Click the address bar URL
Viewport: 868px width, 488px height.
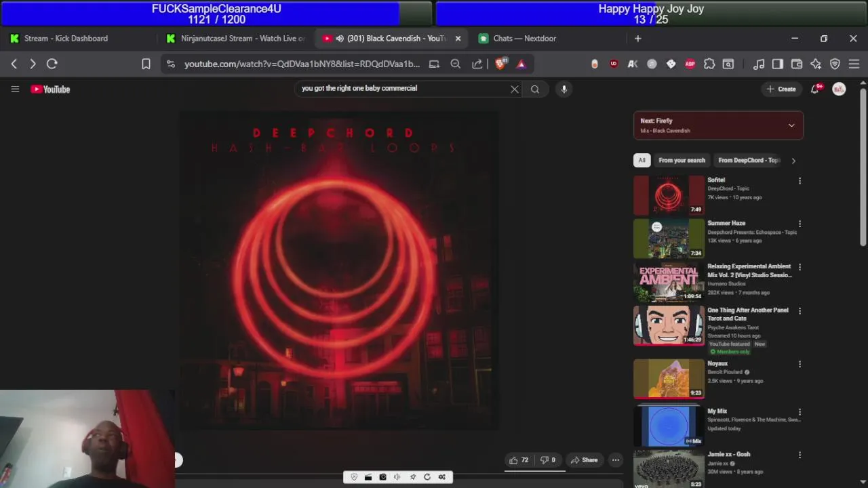click(x=302, y=64)
